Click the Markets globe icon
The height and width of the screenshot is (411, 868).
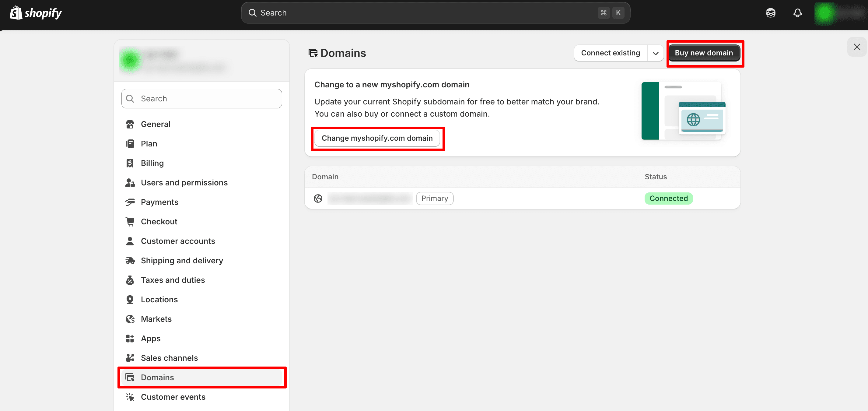click(130, 319)
